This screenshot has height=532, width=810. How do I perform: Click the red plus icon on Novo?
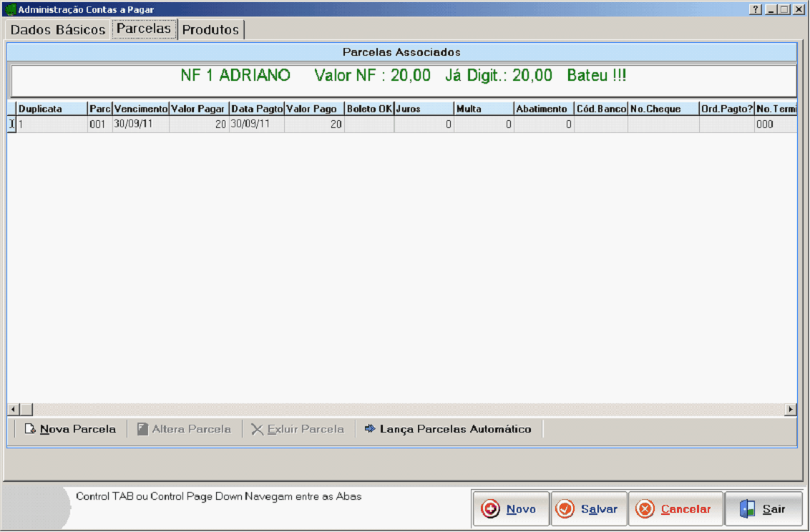[491, 509]
